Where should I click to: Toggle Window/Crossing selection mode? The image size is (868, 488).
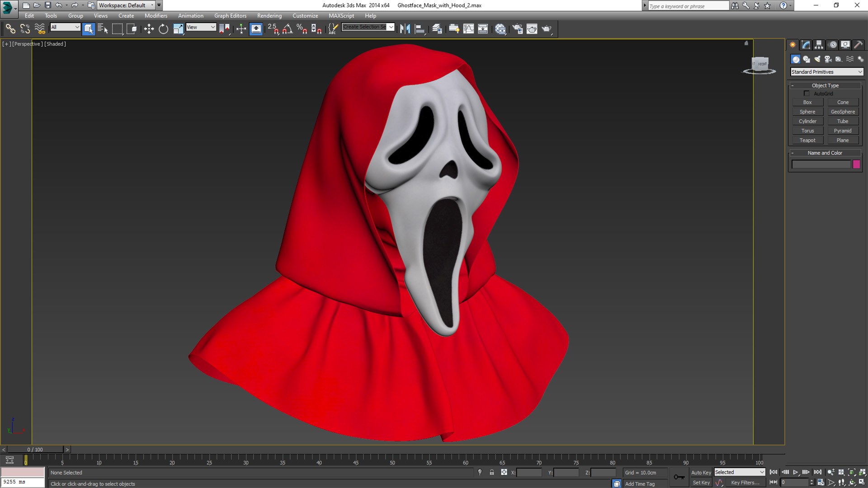coord(132,29)
